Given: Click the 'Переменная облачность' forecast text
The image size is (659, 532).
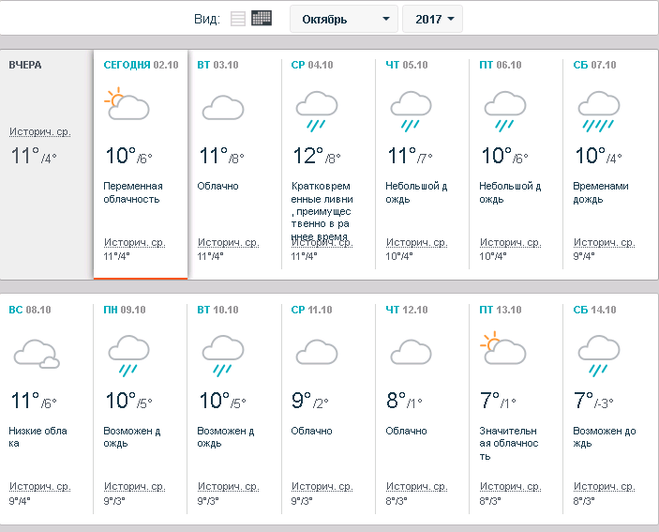Looking at the screenshot, I should (133, 192).
